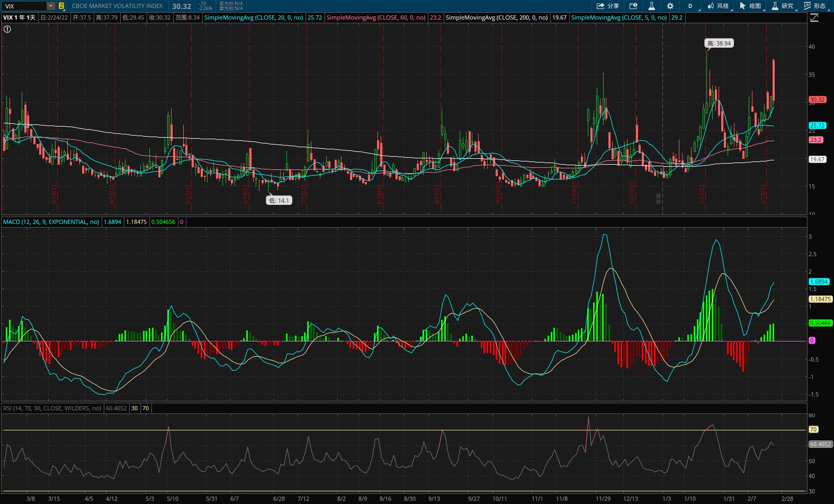Click the share arrow icon
The width and height of the screenshot is (834, 504).
[600, 6]
